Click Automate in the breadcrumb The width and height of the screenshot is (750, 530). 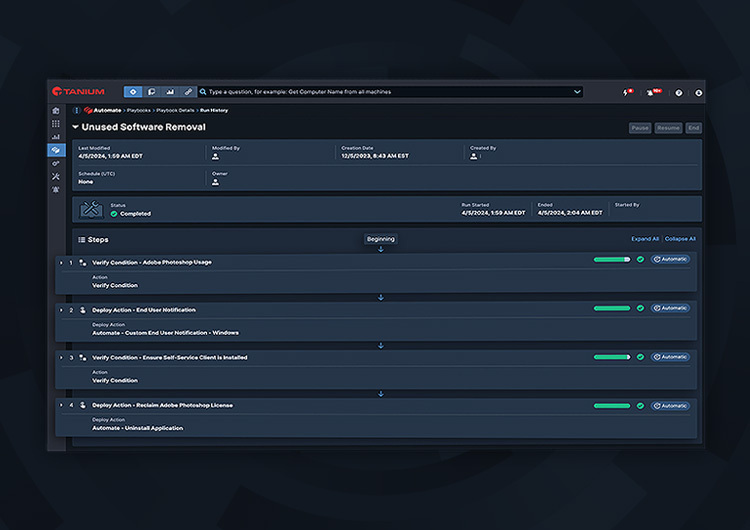pyautogui.click(x=107, y=110)
